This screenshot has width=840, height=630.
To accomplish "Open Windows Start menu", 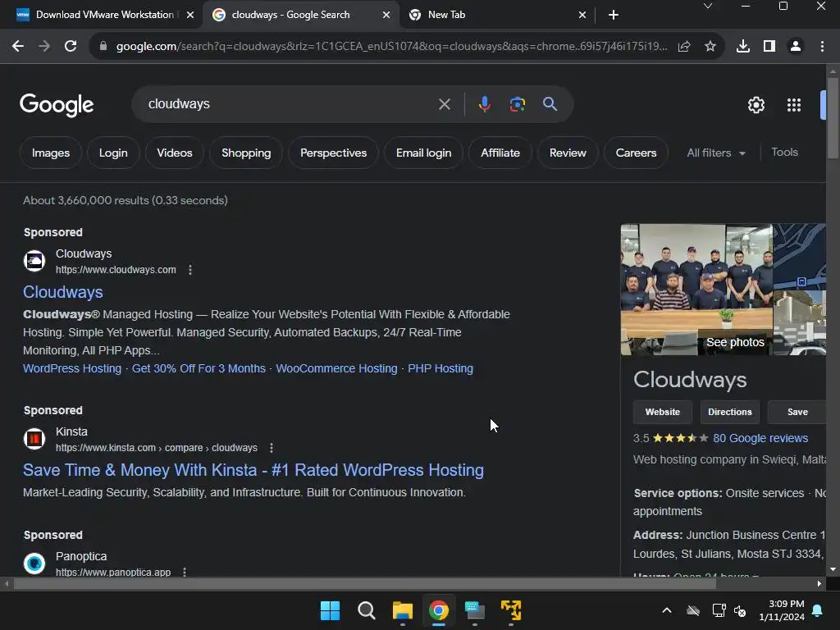I will pos(330,610).
